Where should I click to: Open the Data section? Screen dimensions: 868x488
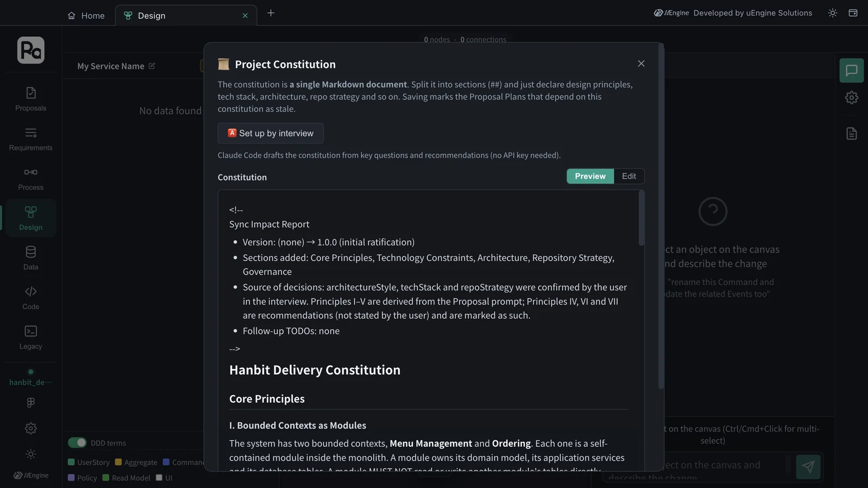click(31, 258)
